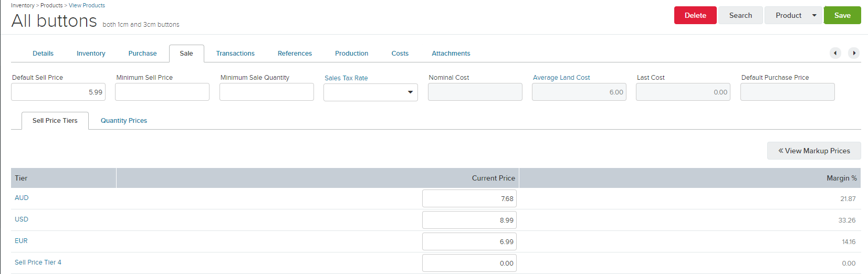This screenshot has width=868, height=274.
Task: Click the View Products breadcrumb link
Action: click(x=87, y=5)
